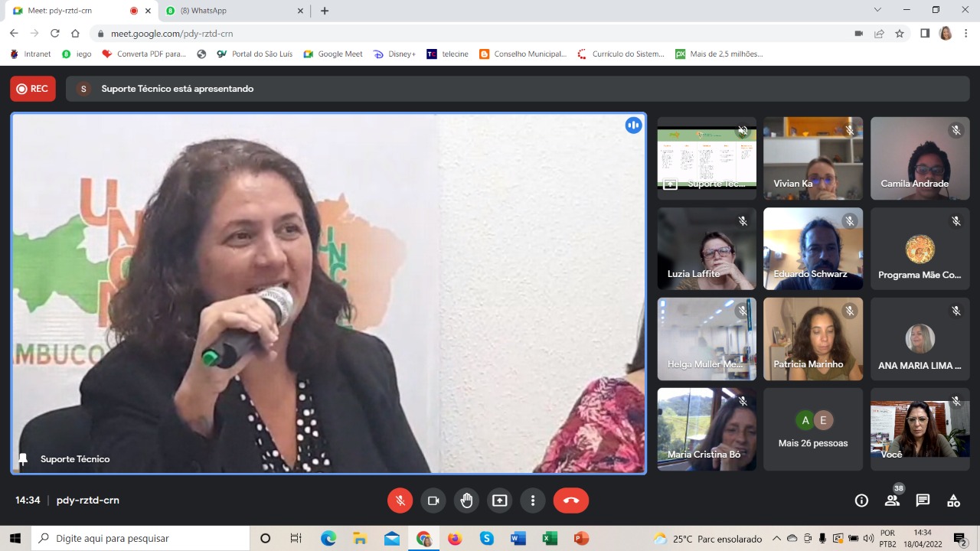Open the meeting details info icon
980x551 pixels.
861,500
